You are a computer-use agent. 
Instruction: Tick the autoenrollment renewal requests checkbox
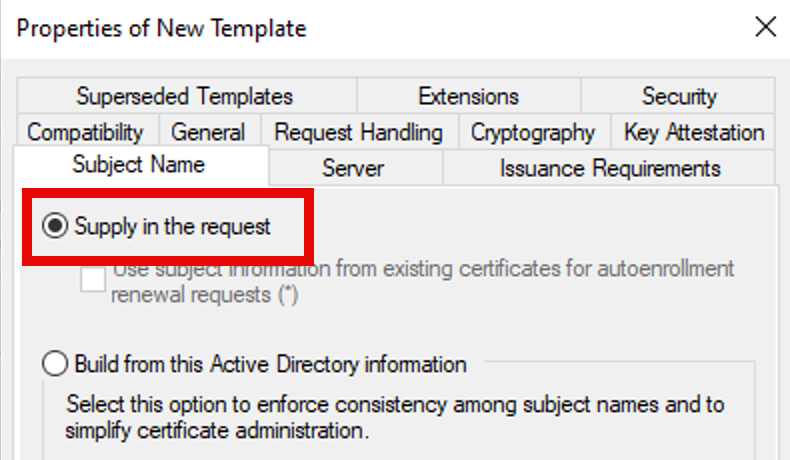click(93, 281)
